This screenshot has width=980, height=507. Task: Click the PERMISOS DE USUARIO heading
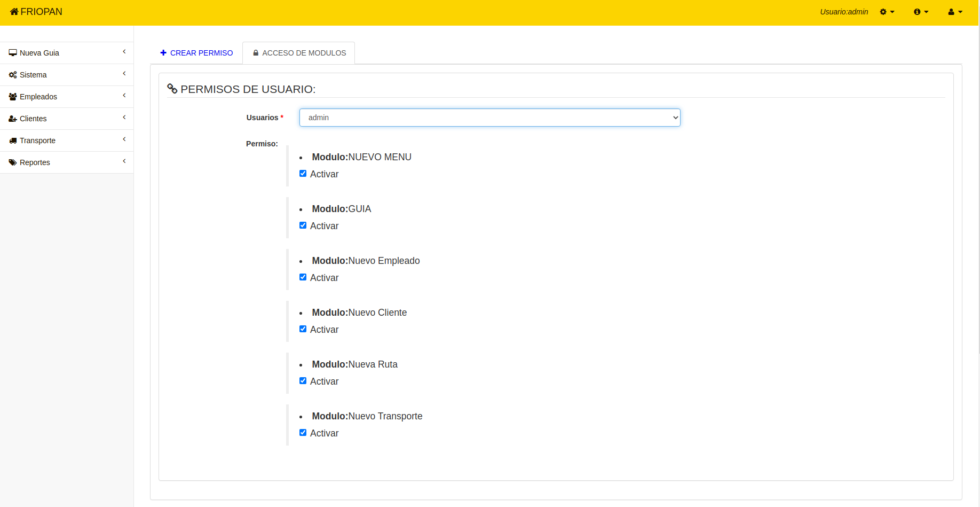(248, 89)
